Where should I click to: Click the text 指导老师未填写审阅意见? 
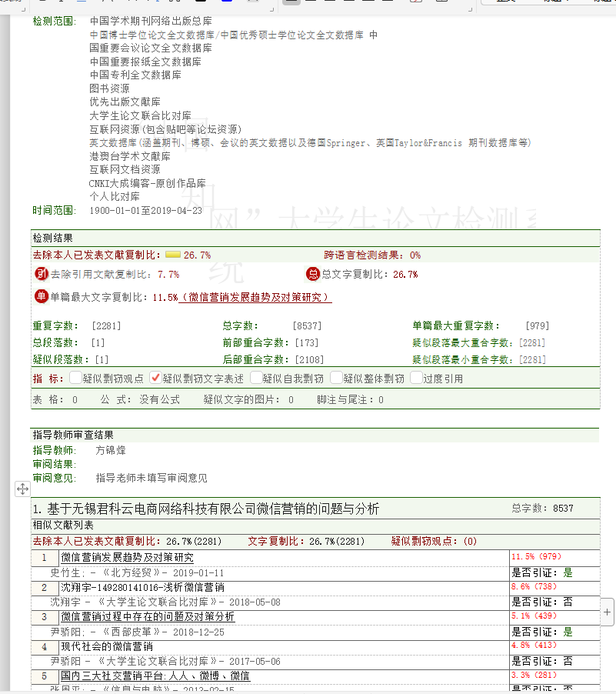tap(152, 478)
